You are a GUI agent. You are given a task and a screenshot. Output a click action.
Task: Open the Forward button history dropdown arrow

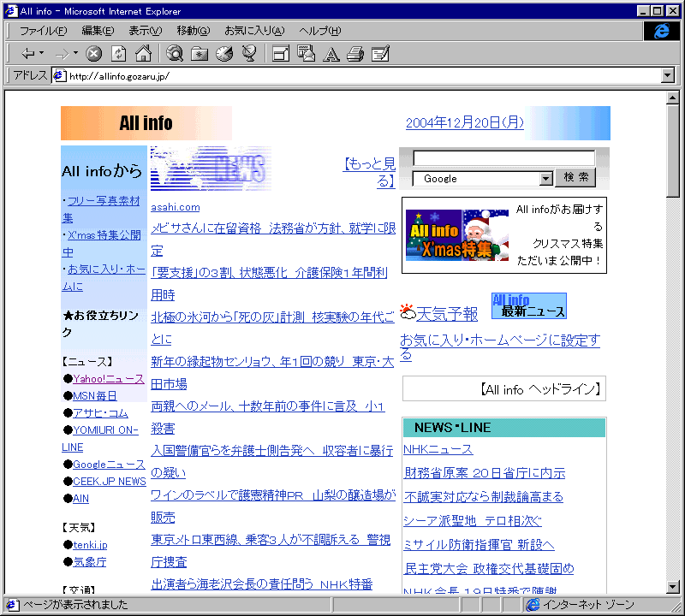tap(75, 53)
